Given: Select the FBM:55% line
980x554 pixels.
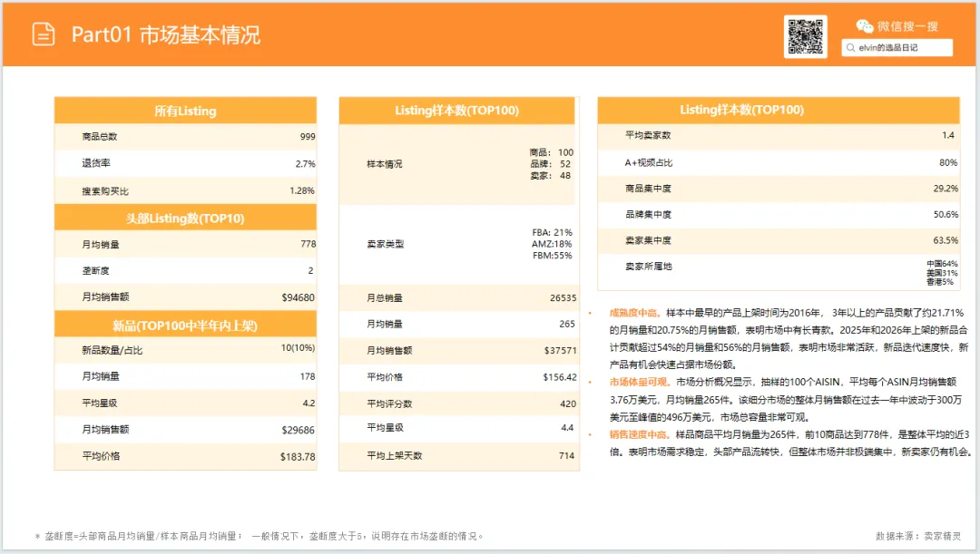Looking at the screenshot, I should pos(552,256).
